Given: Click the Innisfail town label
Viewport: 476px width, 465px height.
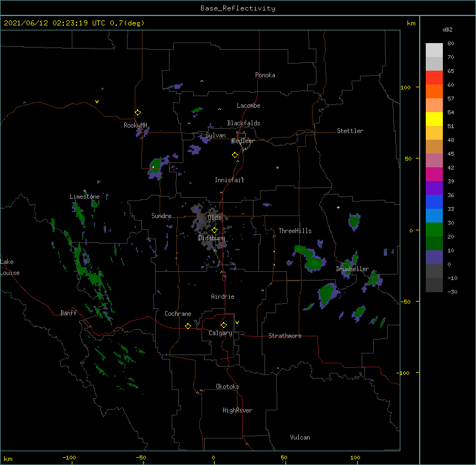Looking at the screenshot, I should (x=229, y=180).
